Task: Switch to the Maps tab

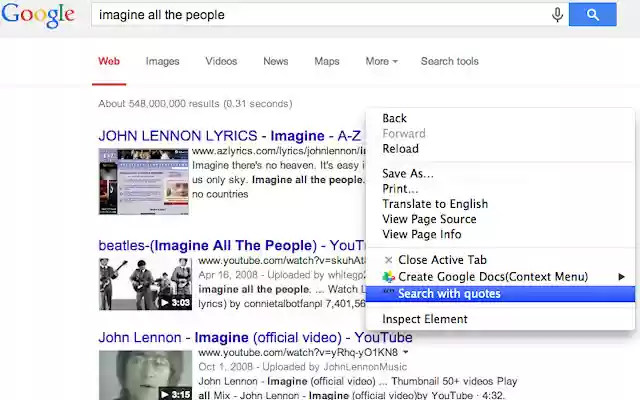Action: (327, 61)
